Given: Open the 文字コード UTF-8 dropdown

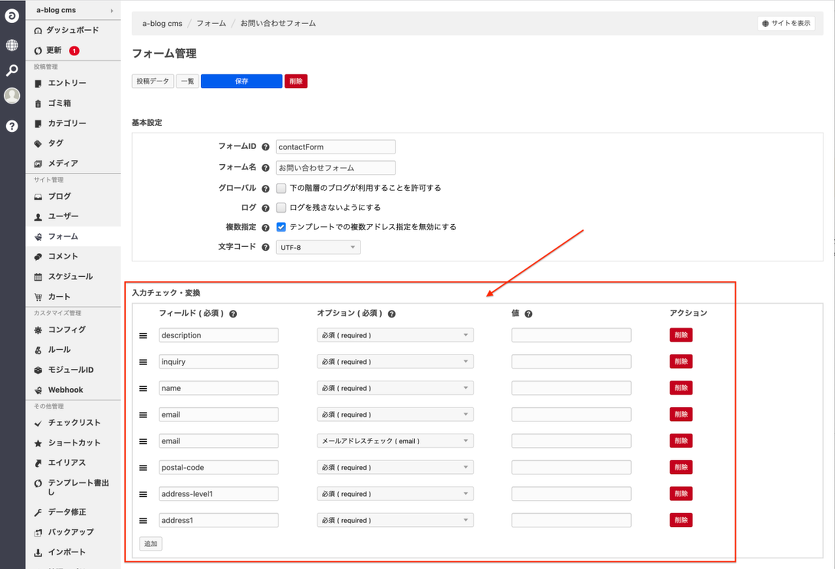Looking at the screenshot, I should point(317,247).
